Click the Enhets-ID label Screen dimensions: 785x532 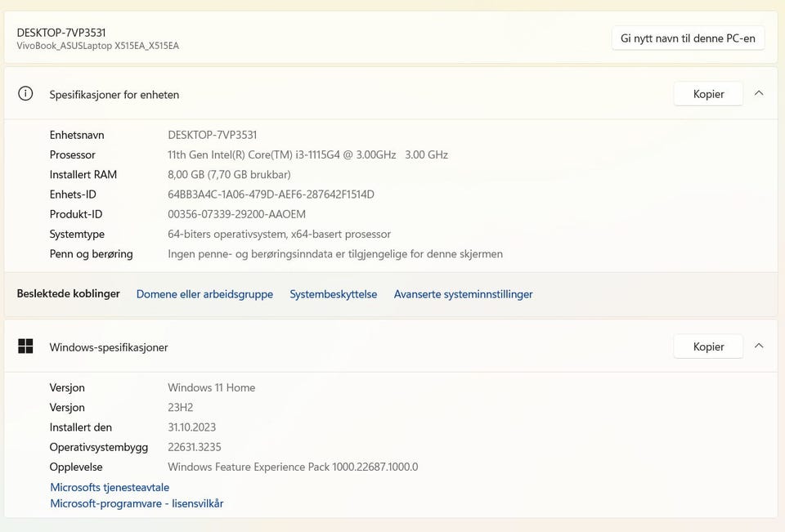click(x=73, y=194)
